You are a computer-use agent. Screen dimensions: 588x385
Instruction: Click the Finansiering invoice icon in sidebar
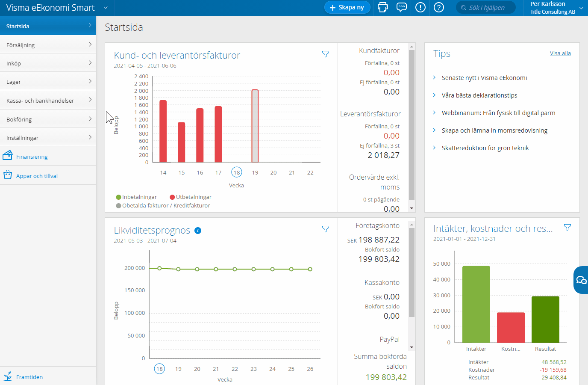click(8, 156)
